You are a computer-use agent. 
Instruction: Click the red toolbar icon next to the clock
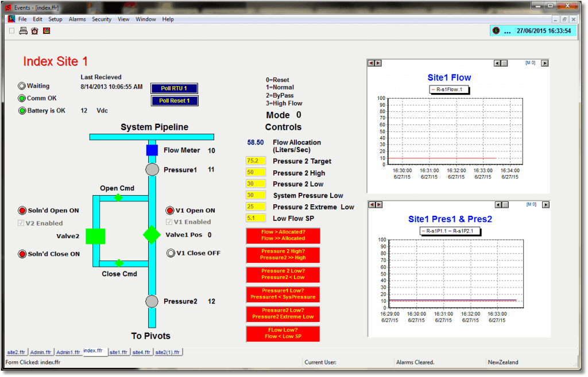coord(47,31)
